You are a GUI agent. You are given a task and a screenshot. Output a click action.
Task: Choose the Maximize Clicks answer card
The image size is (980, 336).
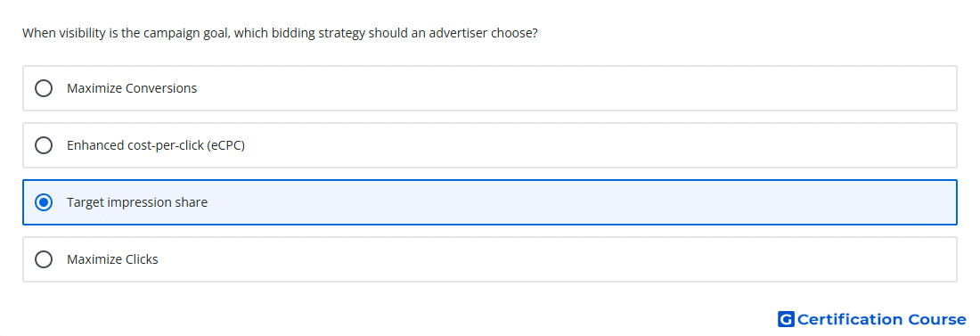pos(490,259)
